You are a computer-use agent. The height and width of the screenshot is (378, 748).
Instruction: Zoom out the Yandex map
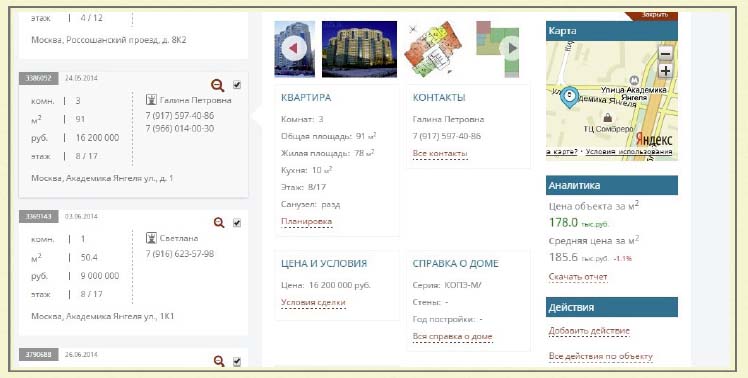[665, 53]
